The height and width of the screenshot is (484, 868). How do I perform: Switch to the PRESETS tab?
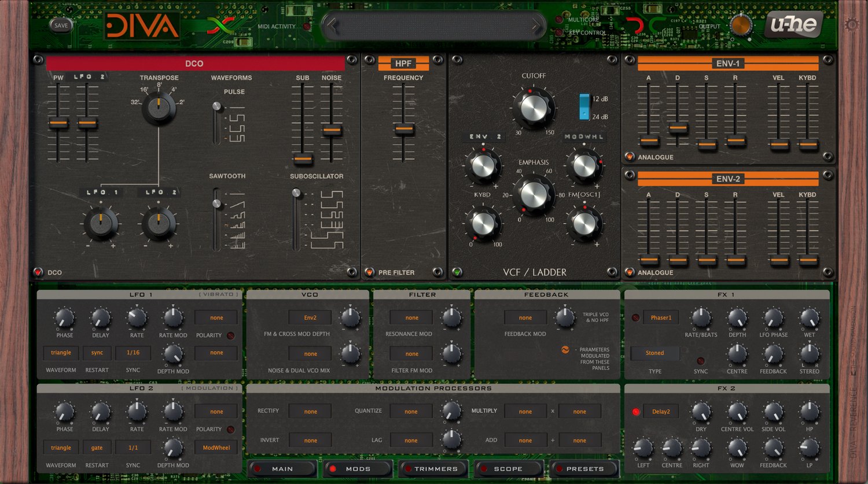(x=584, y=469)
